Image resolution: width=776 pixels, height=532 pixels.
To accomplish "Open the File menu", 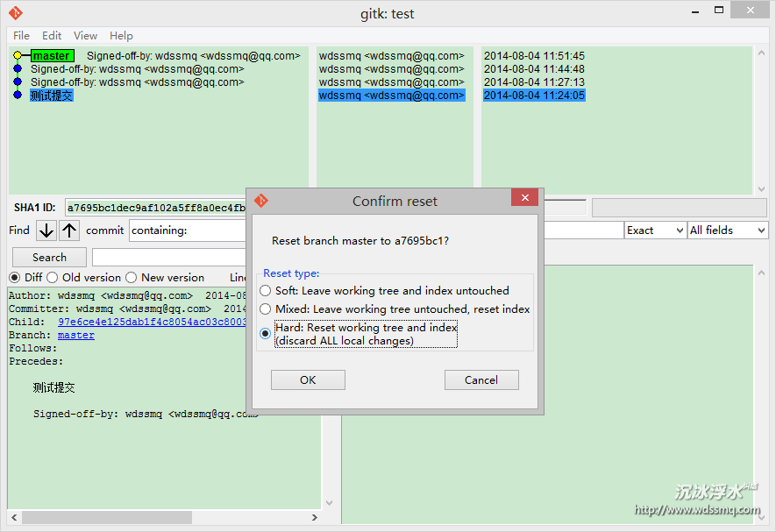I will [x=21, y=36].
